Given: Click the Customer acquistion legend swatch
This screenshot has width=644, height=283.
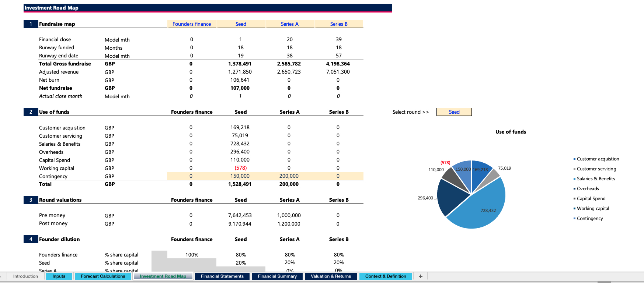Looking at the screenshot, I should click(x=574, y=159).
